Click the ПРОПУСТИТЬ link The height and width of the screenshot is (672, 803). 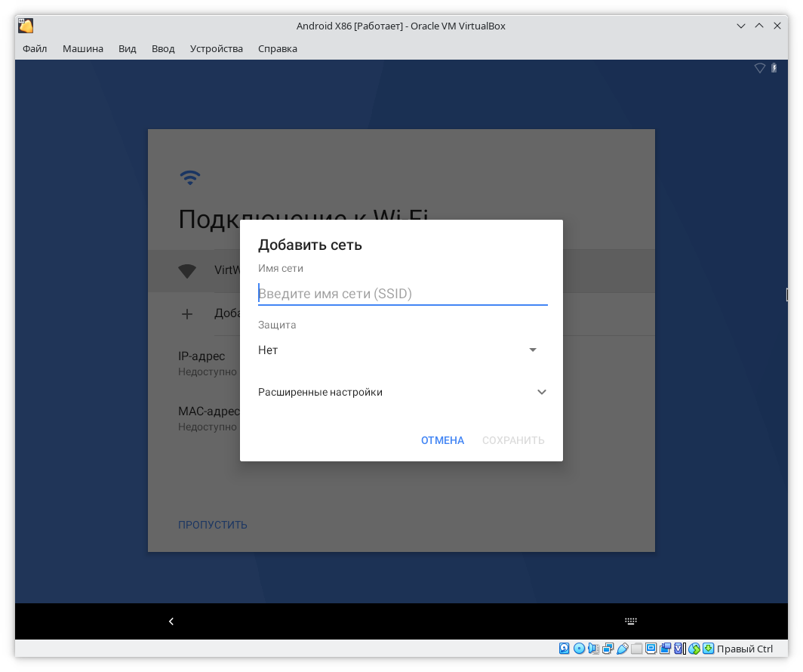tap(213, 525)
